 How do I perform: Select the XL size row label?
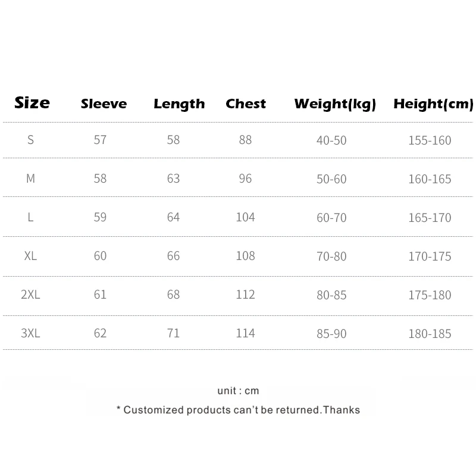pos(31,256)
